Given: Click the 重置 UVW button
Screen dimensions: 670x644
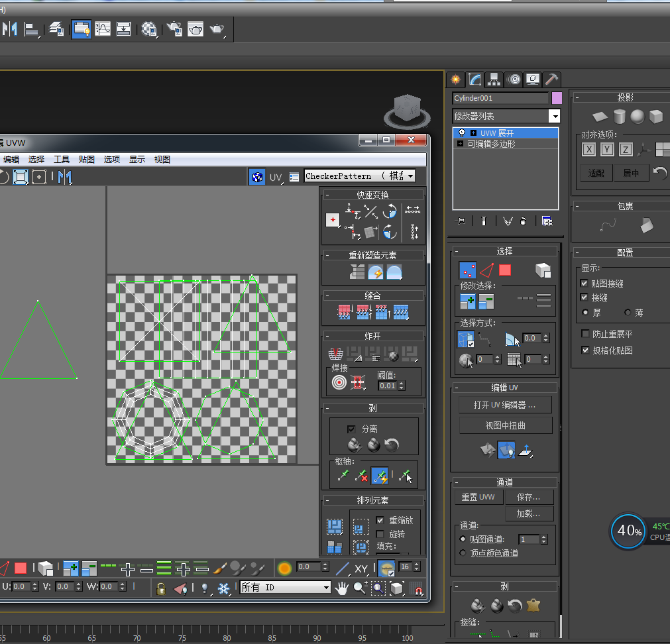Looking at the screenshot, I should point(478,497).
